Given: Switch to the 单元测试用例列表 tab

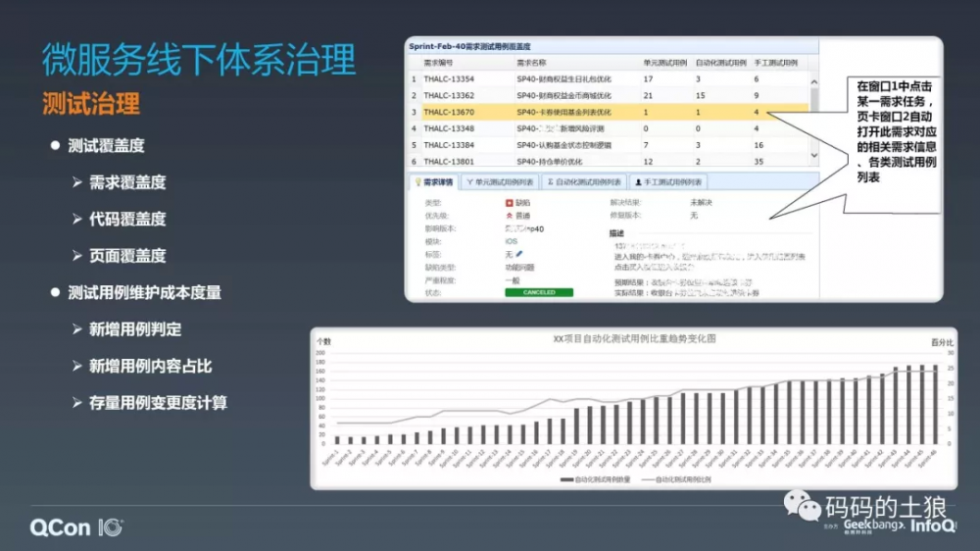Looking at the screenshot, I should click(500, 182).
